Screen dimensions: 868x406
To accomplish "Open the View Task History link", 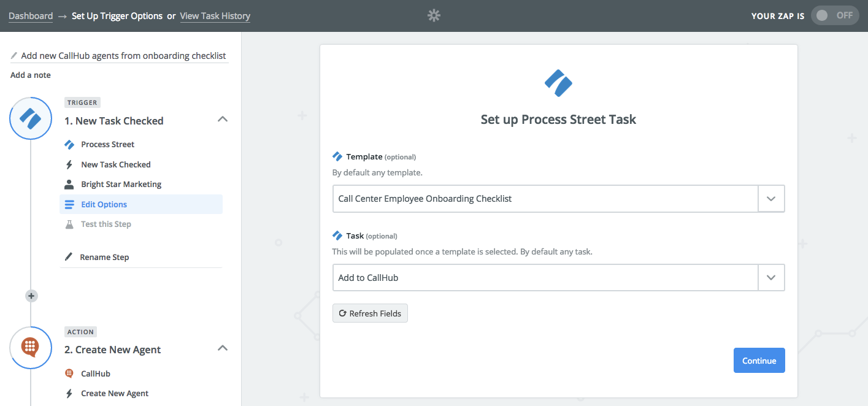I will (x=215, y=16).
